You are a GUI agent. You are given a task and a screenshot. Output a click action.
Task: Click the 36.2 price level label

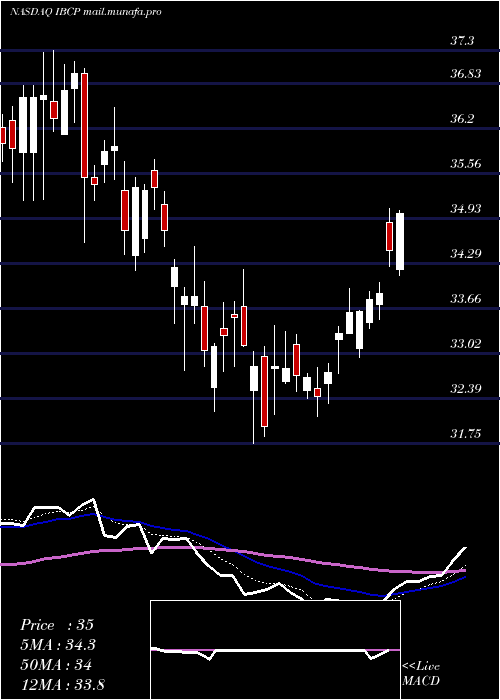pos(462,119)
